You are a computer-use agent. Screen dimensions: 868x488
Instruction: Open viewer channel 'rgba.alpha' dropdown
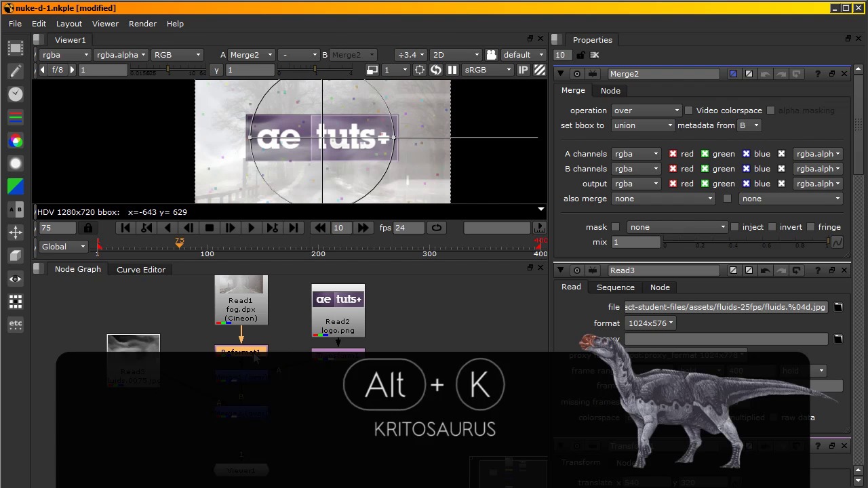click(x=121, y=55)
